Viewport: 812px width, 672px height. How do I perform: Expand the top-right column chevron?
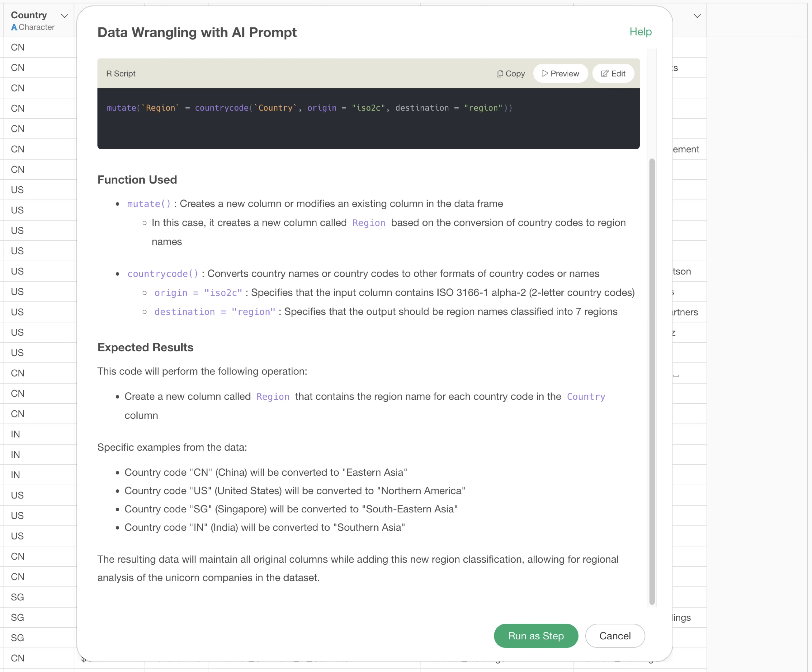697,16
